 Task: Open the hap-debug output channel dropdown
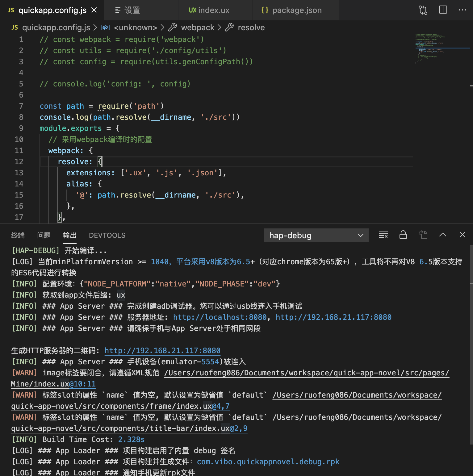pos(316,235)
